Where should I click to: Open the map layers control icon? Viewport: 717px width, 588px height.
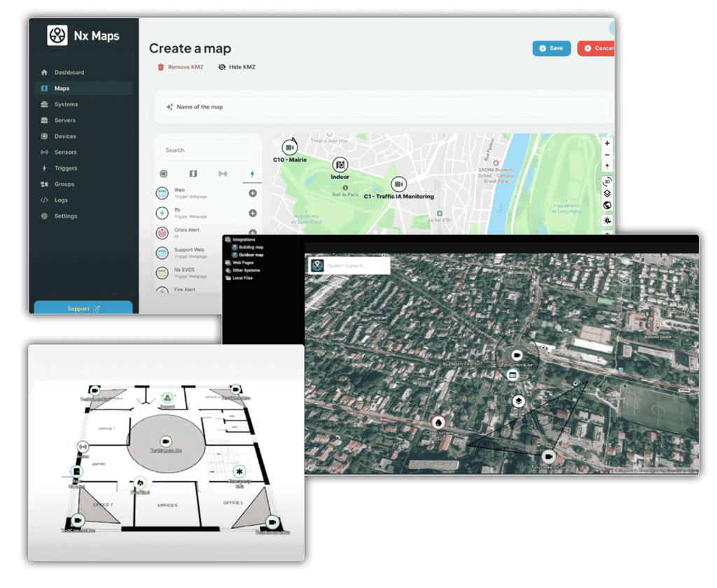607,193
